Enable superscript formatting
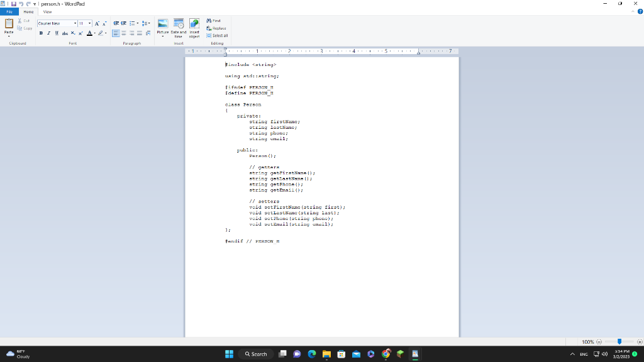644x362 pixels. coord(80,33)
